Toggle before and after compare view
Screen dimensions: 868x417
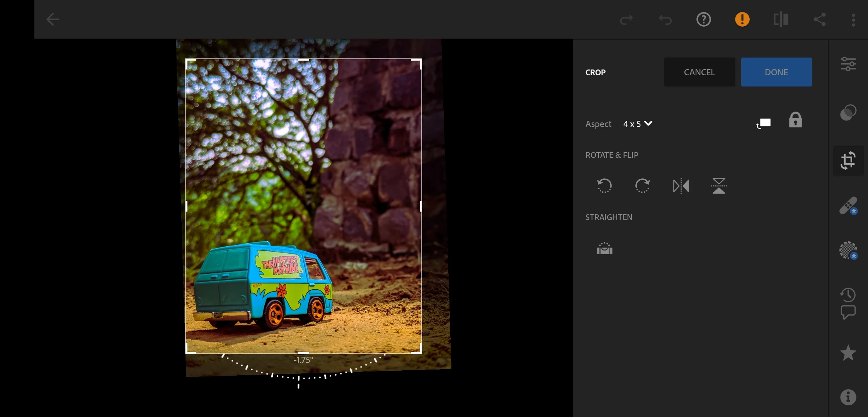(781, 19)
